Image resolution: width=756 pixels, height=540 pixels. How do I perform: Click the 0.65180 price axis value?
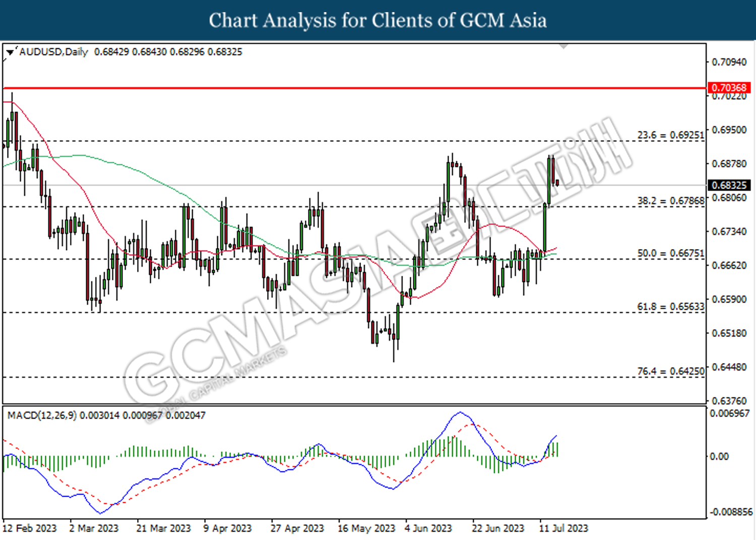coord(729,333)
